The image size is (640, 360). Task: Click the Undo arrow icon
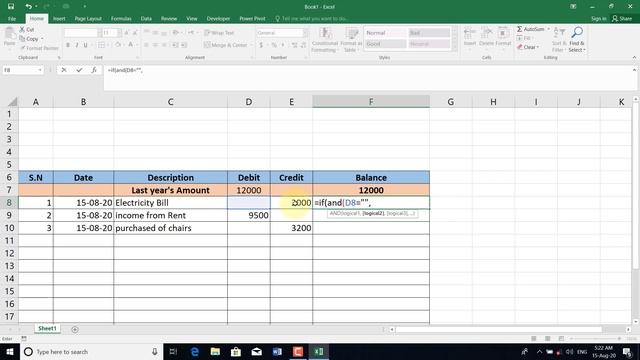[28, 7]
